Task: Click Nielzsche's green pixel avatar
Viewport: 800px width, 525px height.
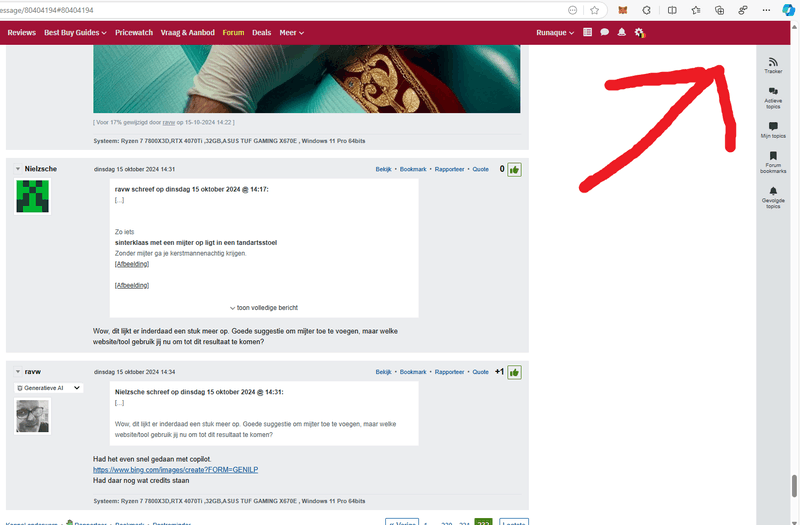Action: [x=32, y=196]
